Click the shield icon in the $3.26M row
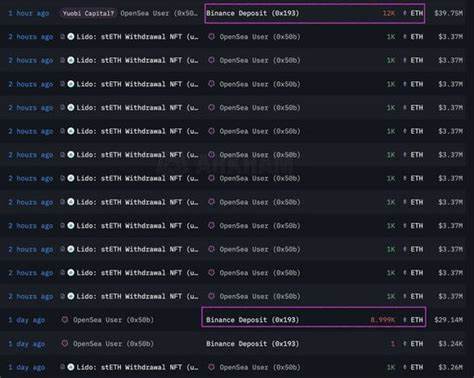 pyautogui.click(x=211, y=367)
